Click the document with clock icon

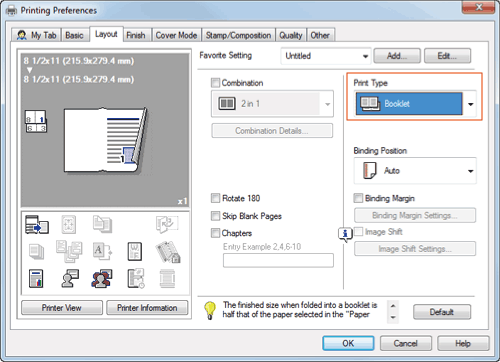[x=136, y=279]
